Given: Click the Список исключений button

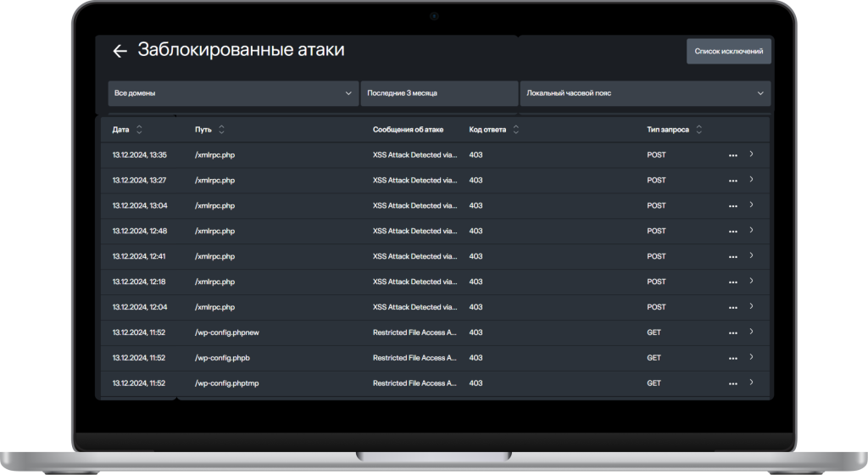Looking at the screenshot, I should click(728, 52).
